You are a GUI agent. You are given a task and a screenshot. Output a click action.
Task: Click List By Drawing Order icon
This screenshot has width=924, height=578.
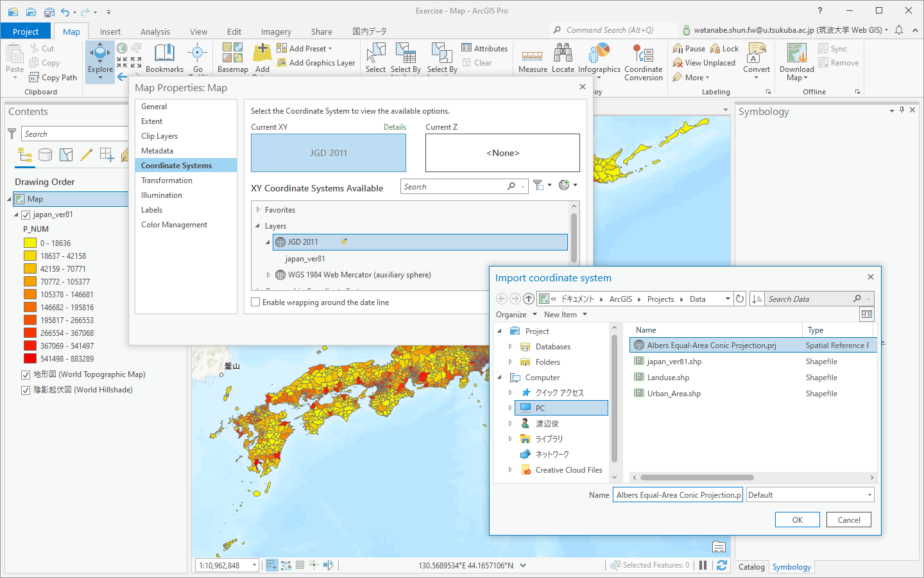click(x=25, y=155)
